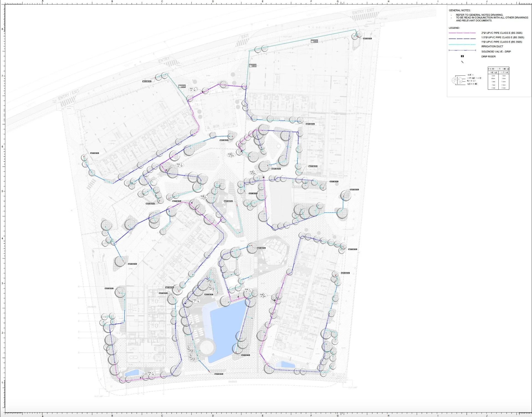The height and width of the screenshot is (417, 532).
Task: Click the oval valve tag diagram in legend
Action: tap(457, 80)
